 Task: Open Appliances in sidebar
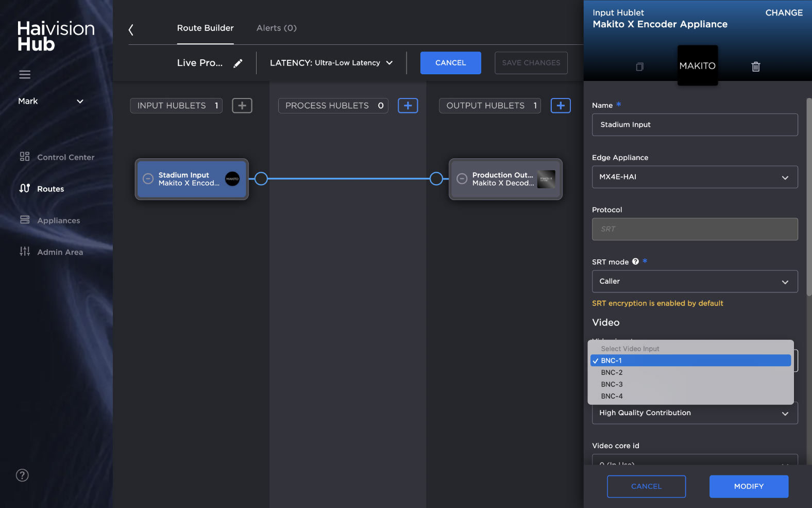coord(49,220)
